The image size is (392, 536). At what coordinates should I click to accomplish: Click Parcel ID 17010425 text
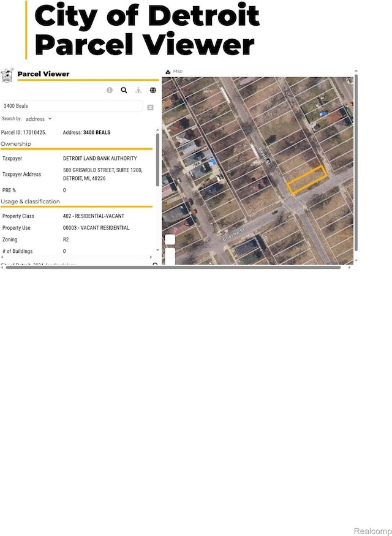pos(24,133)
